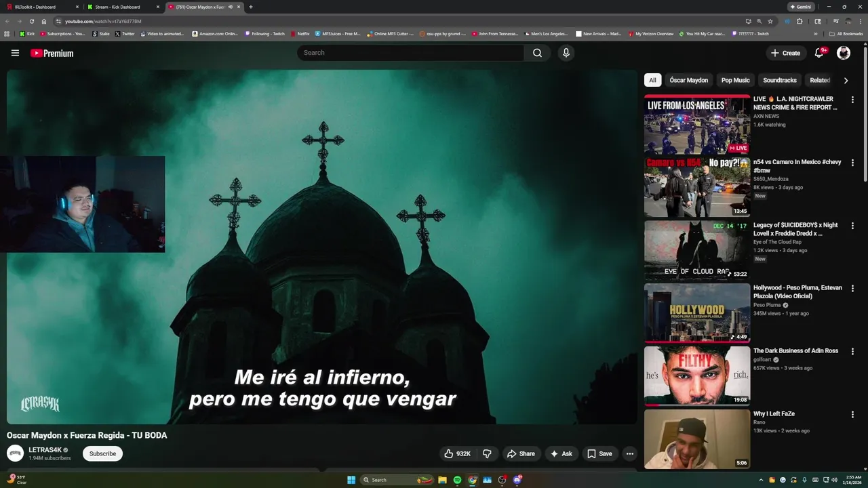The image size is (868, 488).
Task: Select the Related filter chip
Action: pos(820,80)
